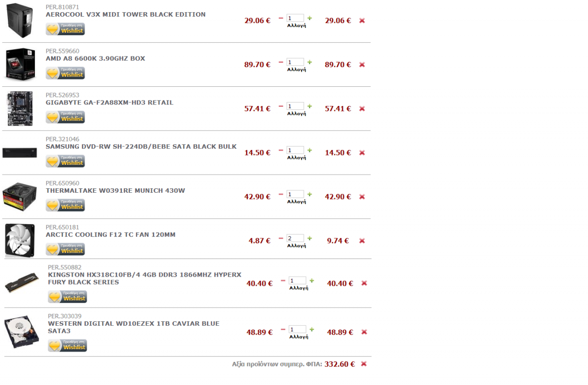Screen dimensions: 588x385
Task: Remove WESTERN DIGITAL WD10EZEX from cart
Action: (x=364, y=332)
